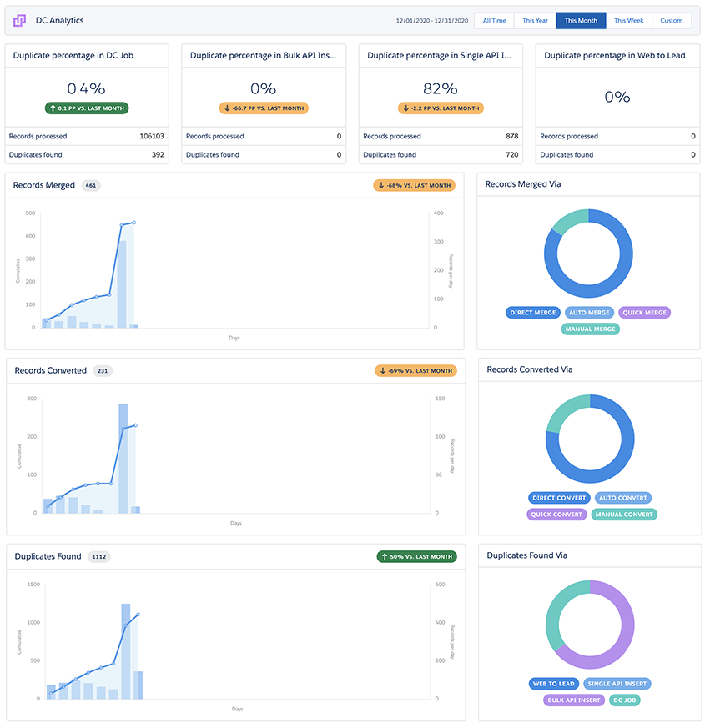The width and height of the screenshot is (705, 728).
Task: Click the green 0.1 PP vs last month badge
Action: click(87, 108)
